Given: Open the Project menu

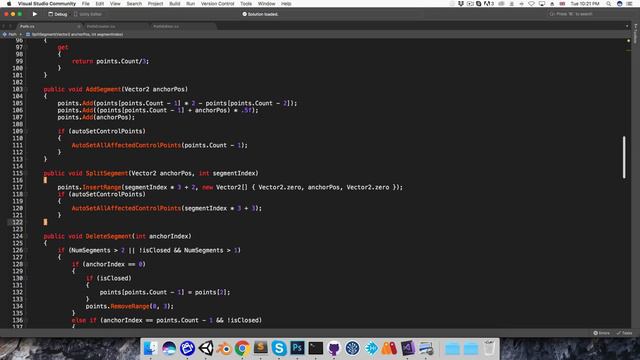Looking at the screenshot, I should (155, 3).
